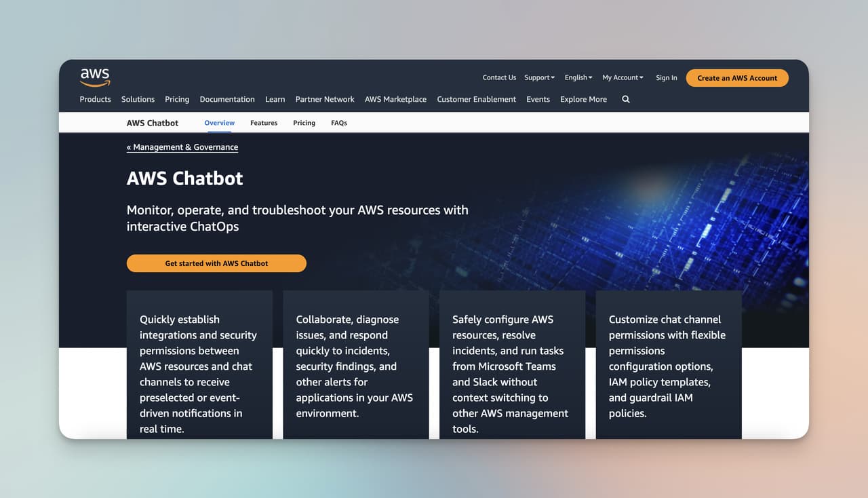This screenshot has height=498, width=868.
Task: Open Customer Enablement menu
Action: pos(476,99)
